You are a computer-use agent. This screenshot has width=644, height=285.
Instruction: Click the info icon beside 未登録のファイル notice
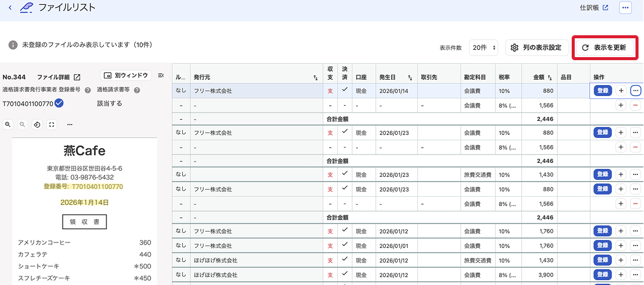13,45
